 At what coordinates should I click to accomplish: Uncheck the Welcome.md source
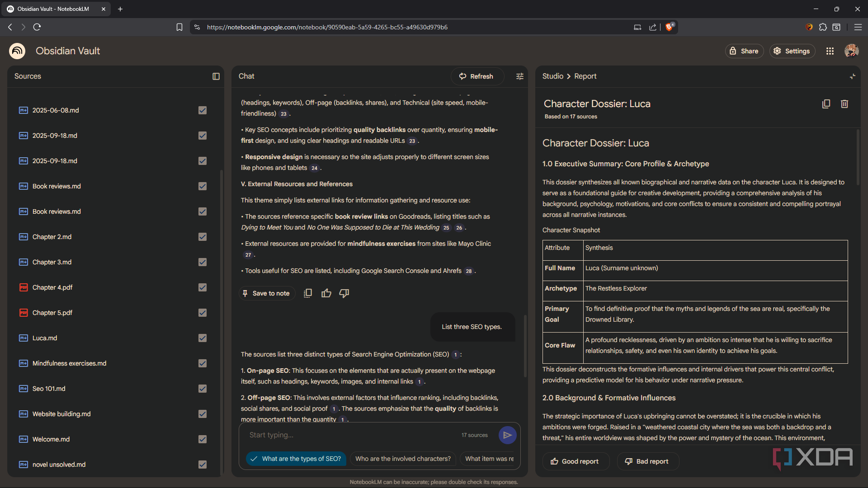click(203, 439)
